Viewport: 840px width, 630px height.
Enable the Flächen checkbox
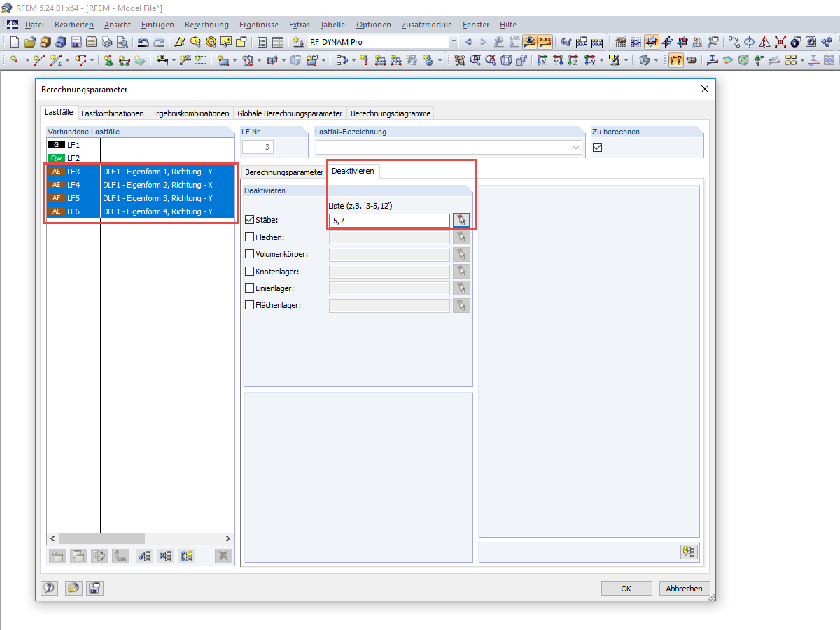tap(250, 237)
